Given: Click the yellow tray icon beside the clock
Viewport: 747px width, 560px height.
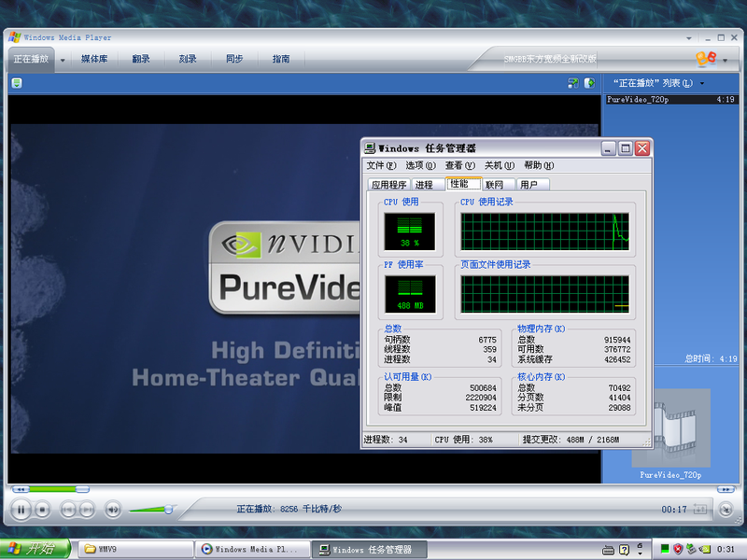Looking at the screenshot, I should click(705, 549).
